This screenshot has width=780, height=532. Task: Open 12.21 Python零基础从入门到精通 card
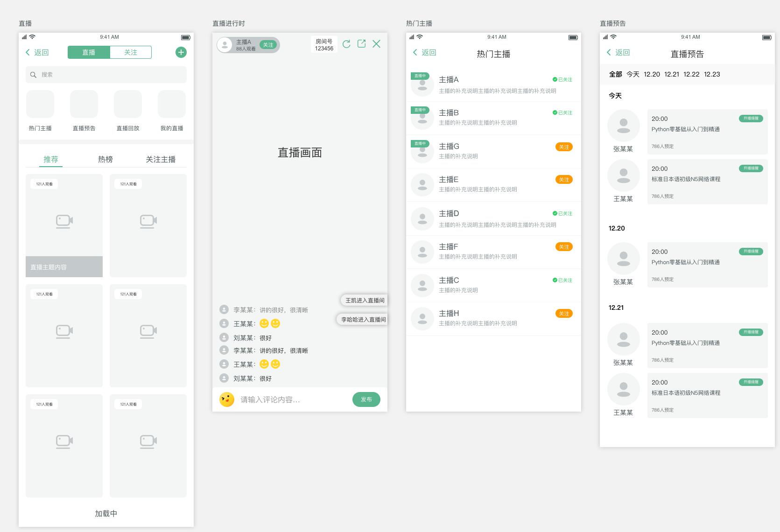click(707, 345)
